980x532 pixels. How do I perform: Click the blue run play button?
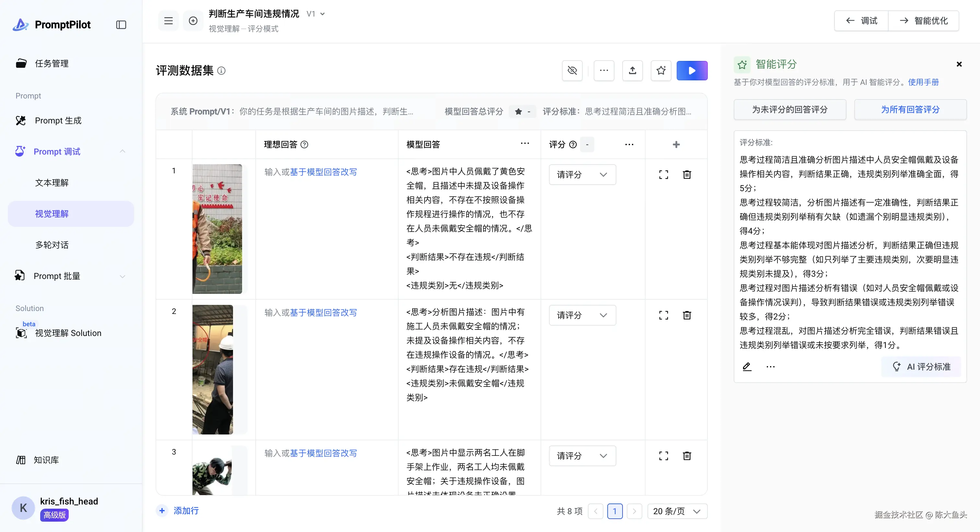pyautogui.click(x=692, y=70)
